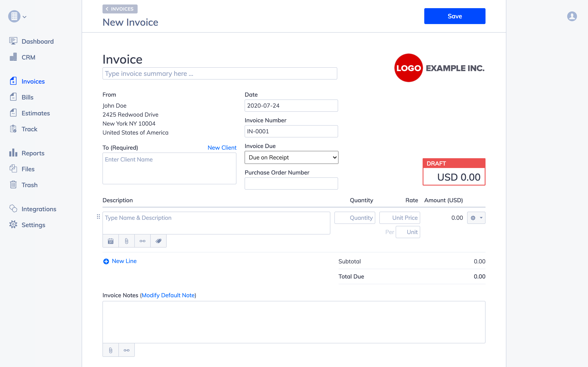This screenshot has width=588, height=367.
Task: Click the hyperlink icon in invoice notes toolbar
Action: (127, 350)
